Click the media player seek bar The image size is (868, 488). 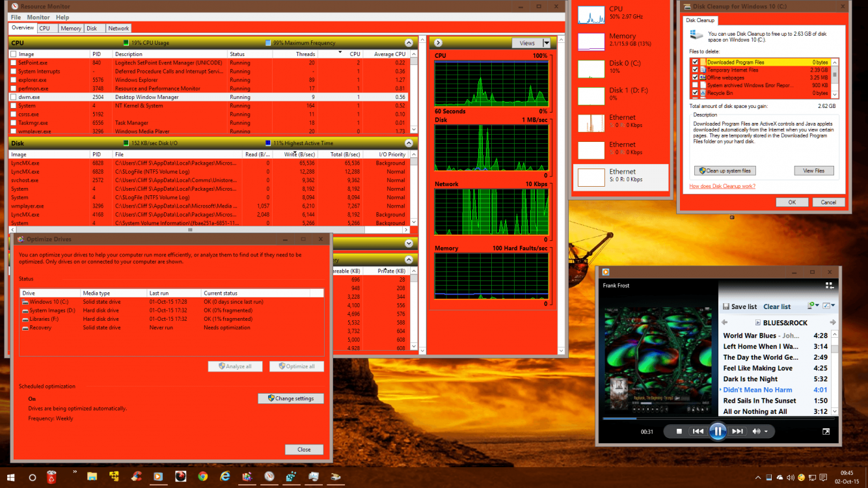point(716,418)
